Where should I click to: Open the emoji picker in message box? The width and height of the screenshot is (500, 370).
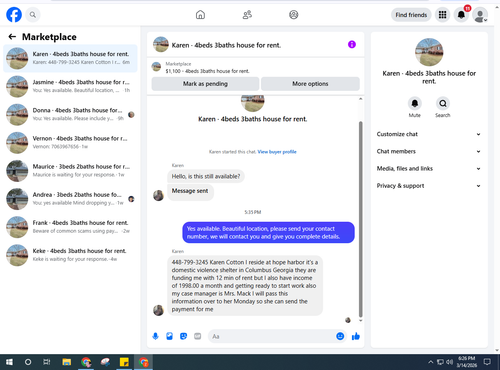(x=340, y=336)
